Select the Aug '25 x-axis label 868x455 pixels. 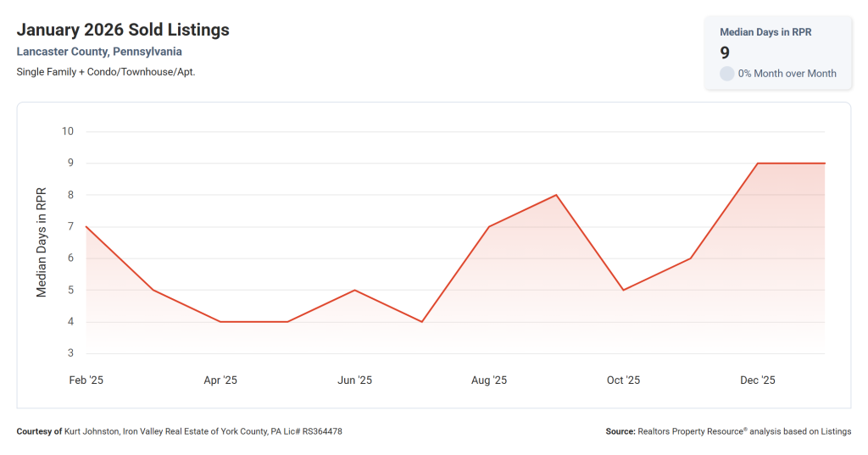[489, 380]
